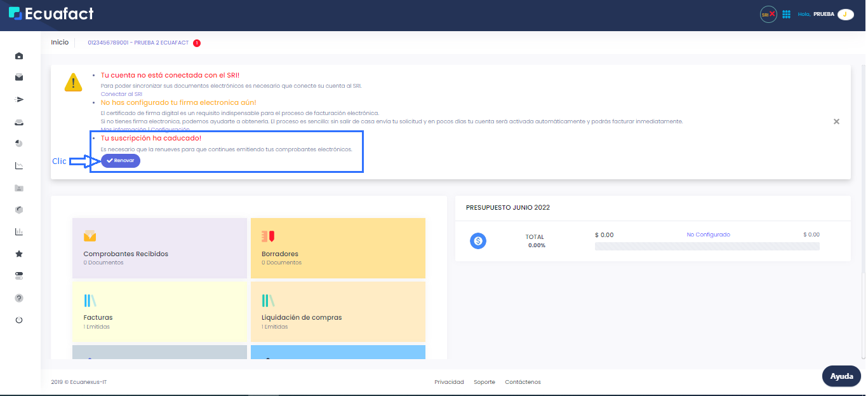Open the star favorites sidebar icon
The width and height of the screenshot is (868, 396).
pos(19,254)
